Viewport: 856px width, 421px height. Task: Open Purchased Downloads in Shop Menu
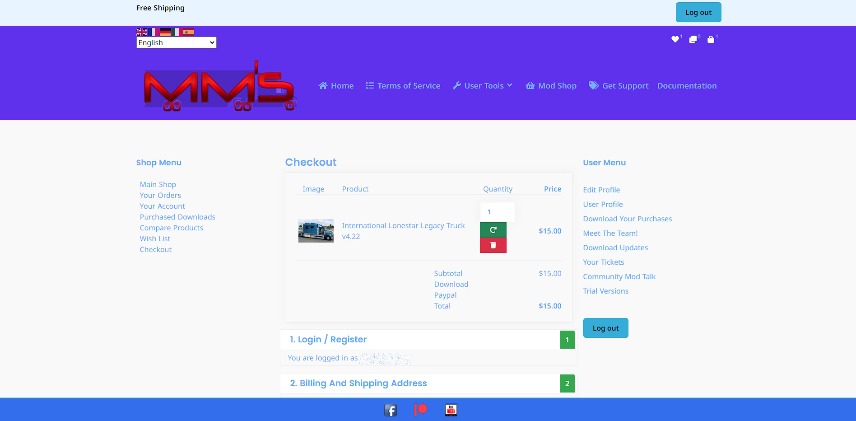[177, 217]
